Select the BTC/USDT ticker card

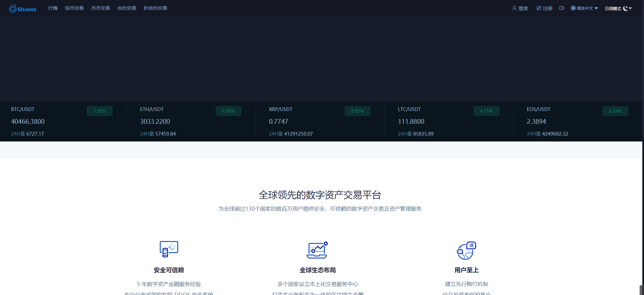(62, 121)
